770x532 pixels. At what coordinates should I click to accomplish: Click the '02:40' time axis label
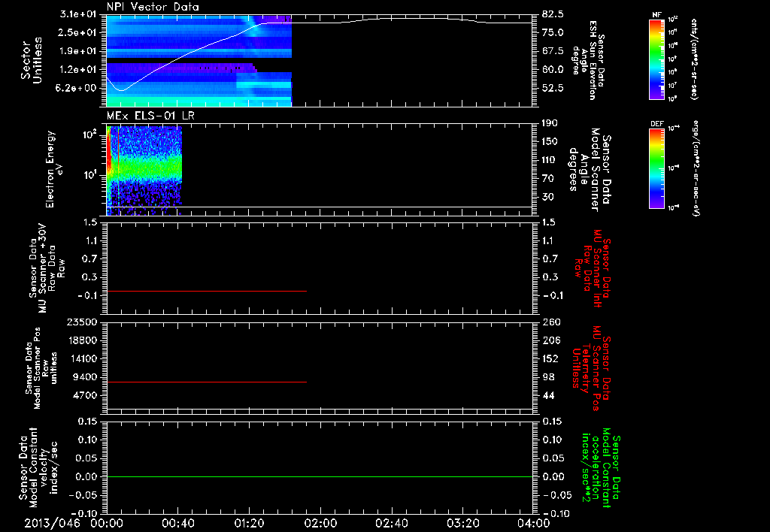point(391,523)
